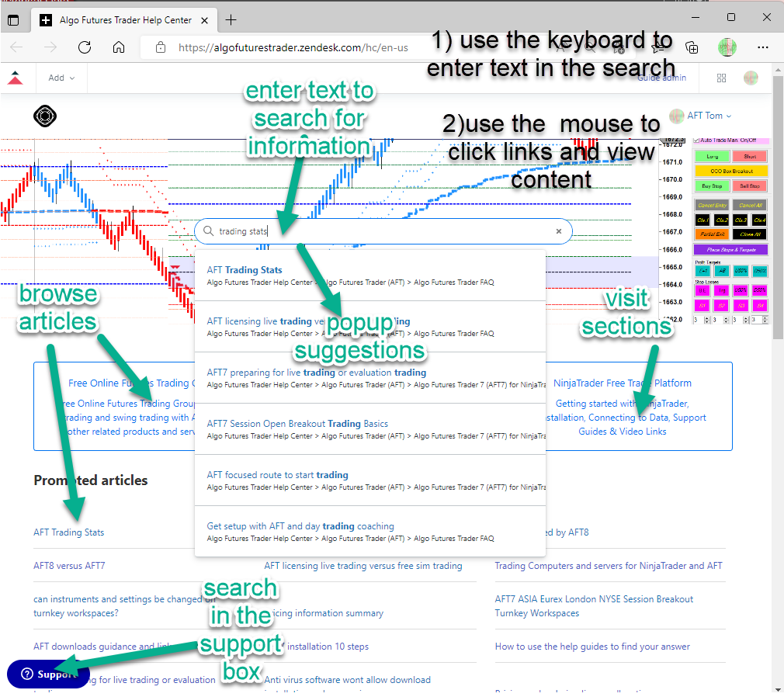Expand the Add dropdown in Zendesk toolbar
Viewport: 784px width, 697px height.
tap(61, 78)
